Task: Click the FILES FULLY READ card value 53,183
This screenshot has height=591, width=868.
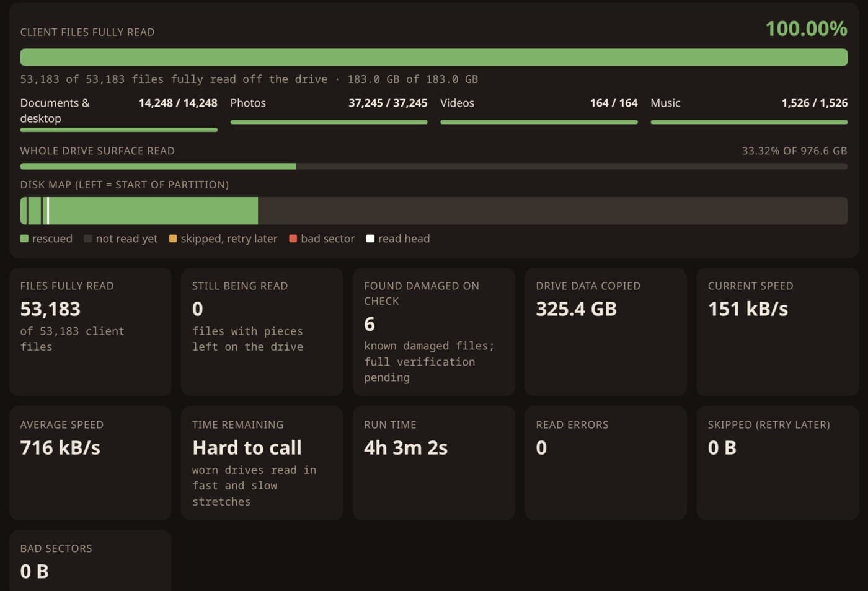Action: point(50,309)
